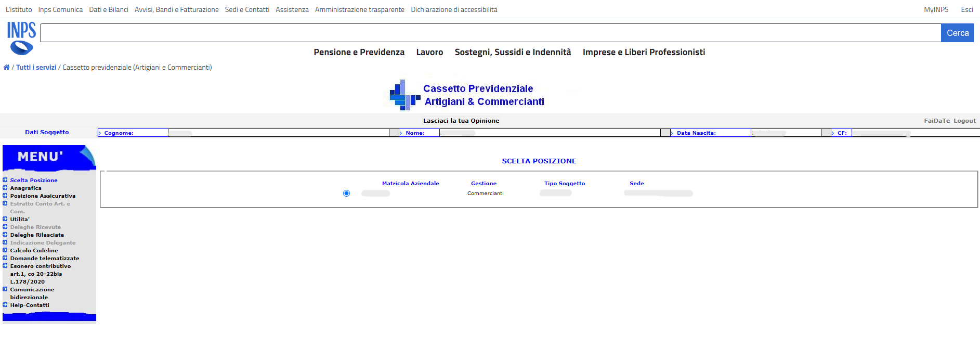Image resolution: width=980 pixels, height=347 pixels.
Task: Click into the INPS search field
Action: tap(490, 33)
